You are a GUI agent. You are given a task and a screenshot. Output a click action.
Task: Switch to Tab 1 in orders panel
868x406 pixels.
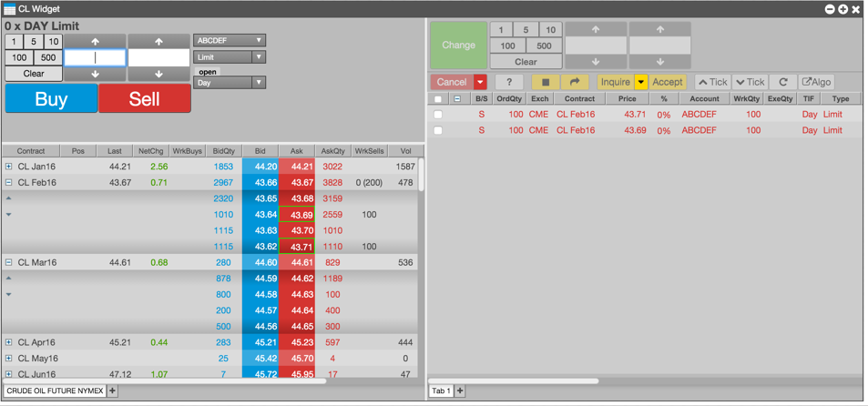tap(441, 391)
